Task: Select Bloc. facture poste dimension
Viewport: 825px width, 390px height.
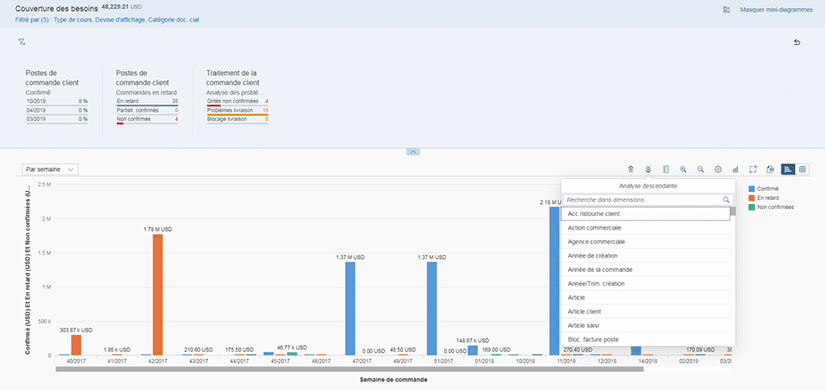Action: pyautogui.click(x=646, y=339)
